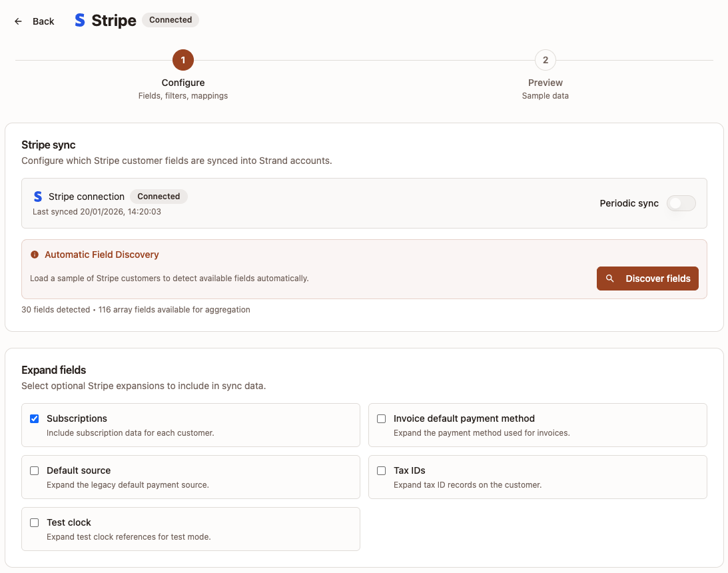Screen dimensions: 728x573
Task: Select the Configure step label
Action: pos(183,82)
